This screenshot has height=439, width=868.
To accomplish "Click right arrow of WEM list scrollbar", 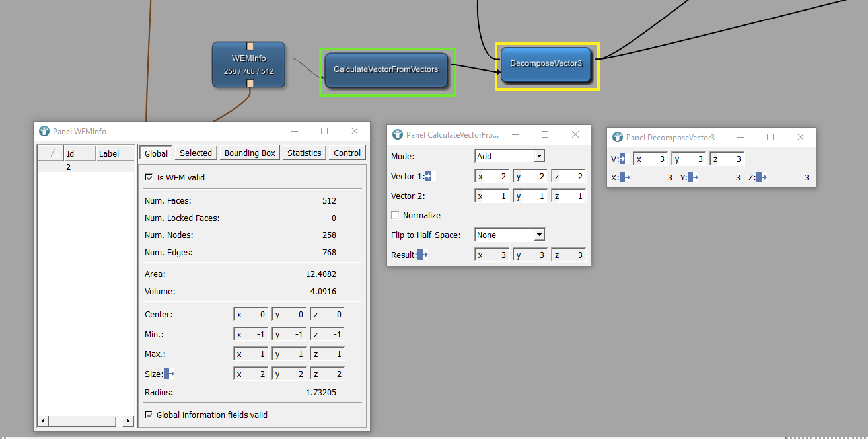I will (129, 421).
